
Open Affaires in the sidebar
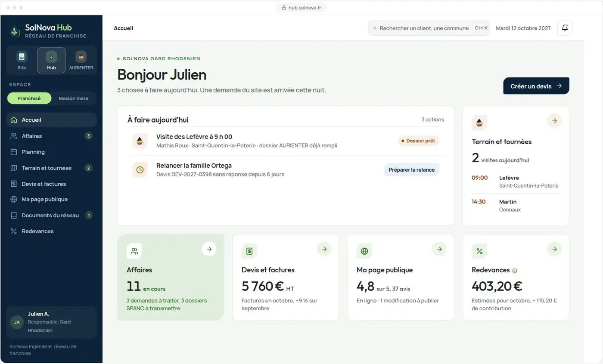pyautogui.click(x=51, y=136)
